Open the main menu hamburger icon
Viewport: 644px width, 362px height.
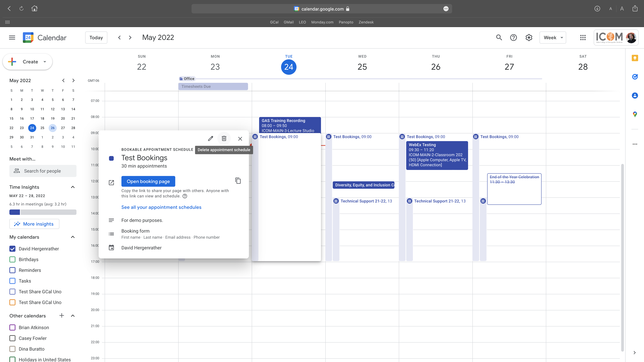(12, 38)
